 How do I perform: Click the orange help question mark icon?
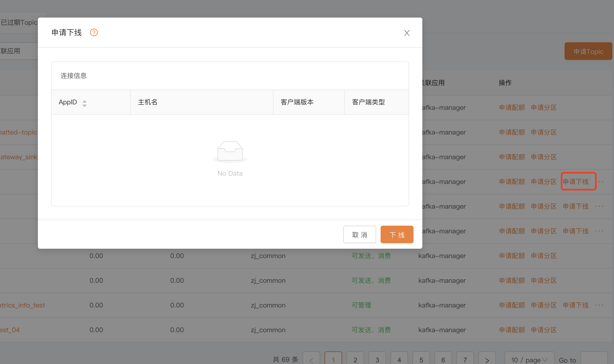(x=94, y=33)
